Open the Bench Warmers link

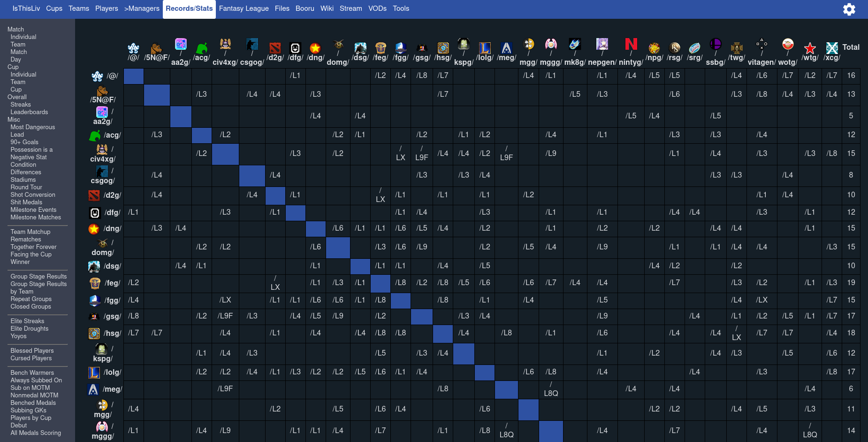(x=32, y=373)
